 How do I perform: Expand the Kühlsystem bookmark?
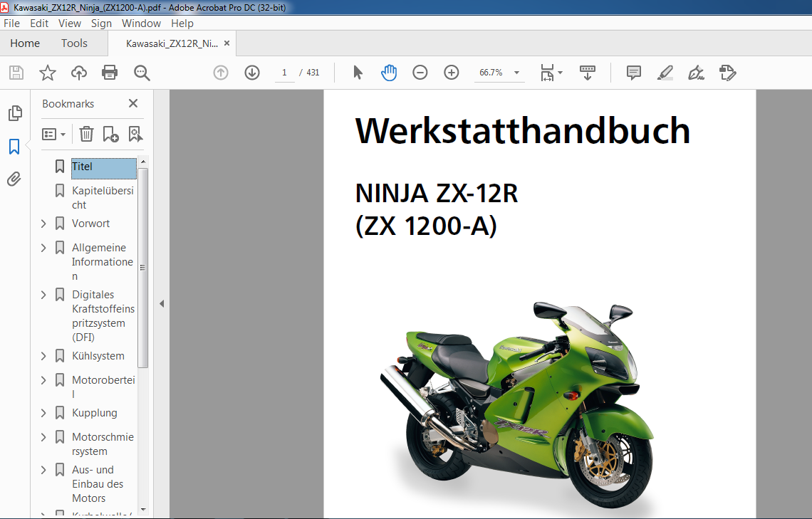[x=43, y=356]
